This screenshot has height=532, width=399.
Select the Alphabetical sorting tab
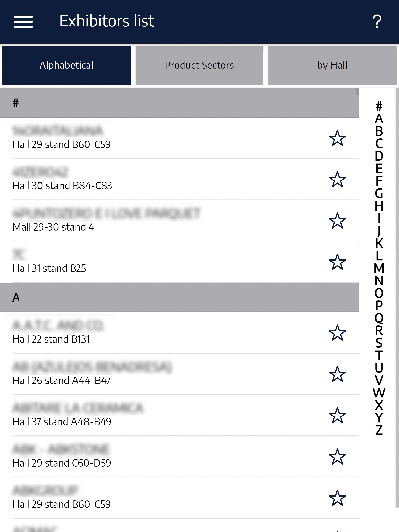67,65
